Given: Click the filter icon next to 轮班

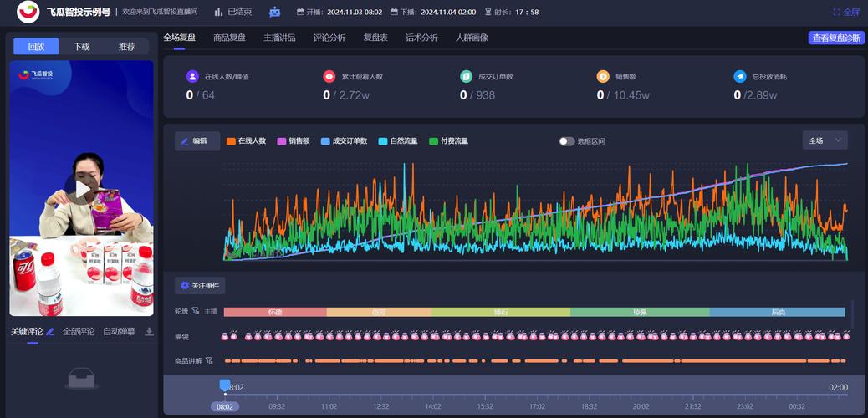Looking at the screenshot, I should point(195,311).
